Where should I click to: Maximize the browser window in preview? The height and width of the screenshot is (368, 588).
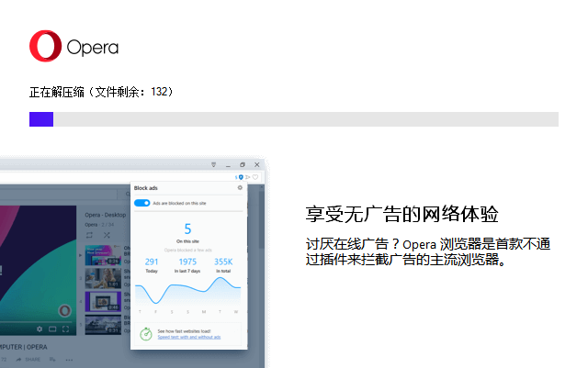click(243, 165)
